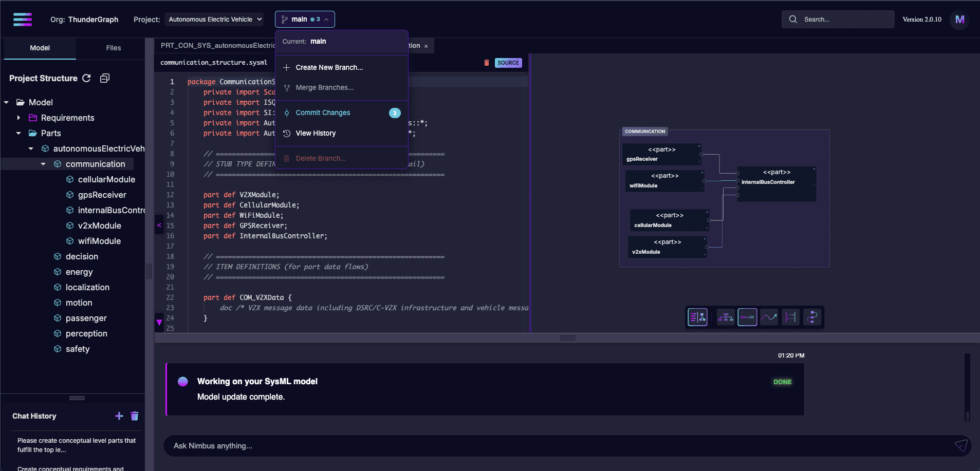Select the sequence diagram view icon
This screenshot has height=471, width=980.
coord(790,317)
